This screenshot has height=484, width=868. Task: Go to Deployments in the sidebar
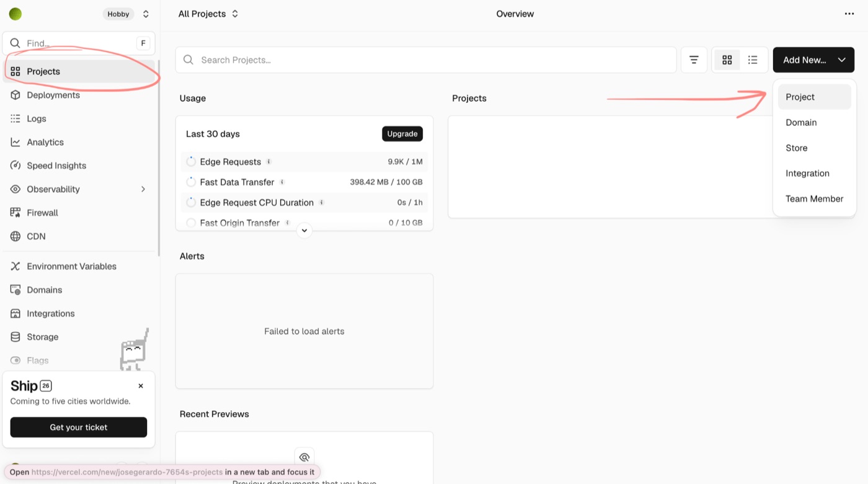coord(79,95)
